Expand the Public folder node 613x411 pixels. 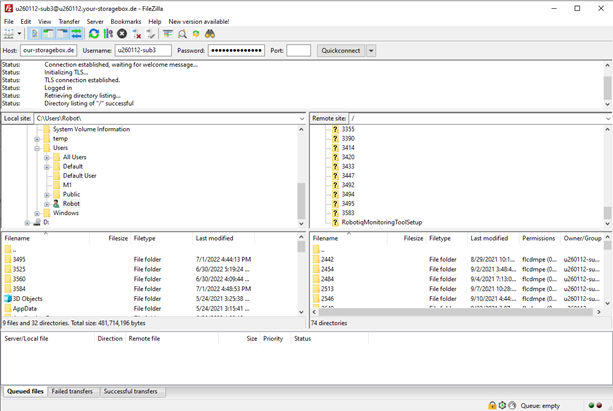47,195
